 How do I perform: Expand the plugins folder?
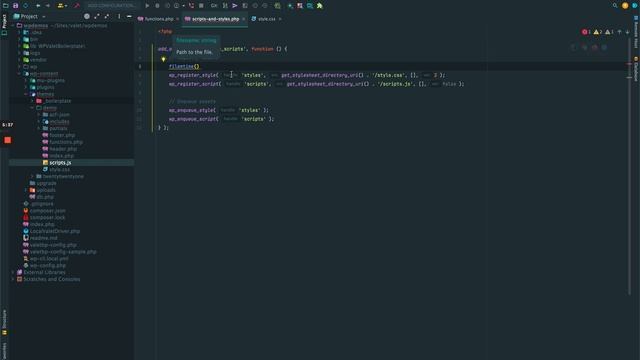coord(26,87)
